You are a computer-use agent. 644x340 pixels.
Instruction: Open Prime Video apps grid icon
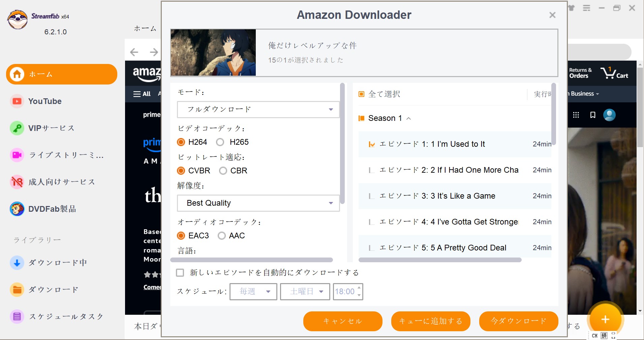tap(576, 115)
